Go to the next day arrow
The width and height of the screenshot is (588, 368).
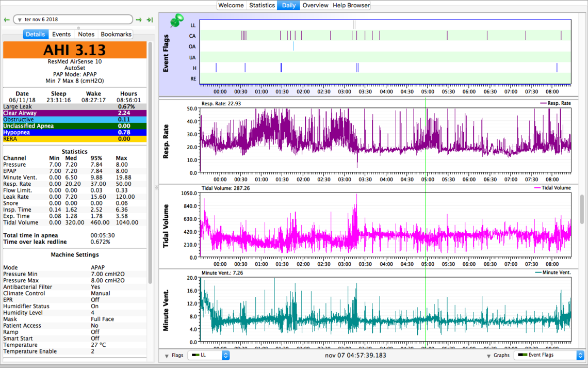pyautogui.click(x=139, y=20)
